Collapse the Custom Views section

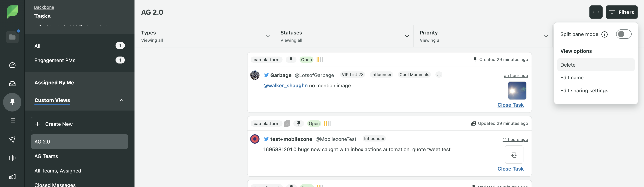click(x=122, y=100)
